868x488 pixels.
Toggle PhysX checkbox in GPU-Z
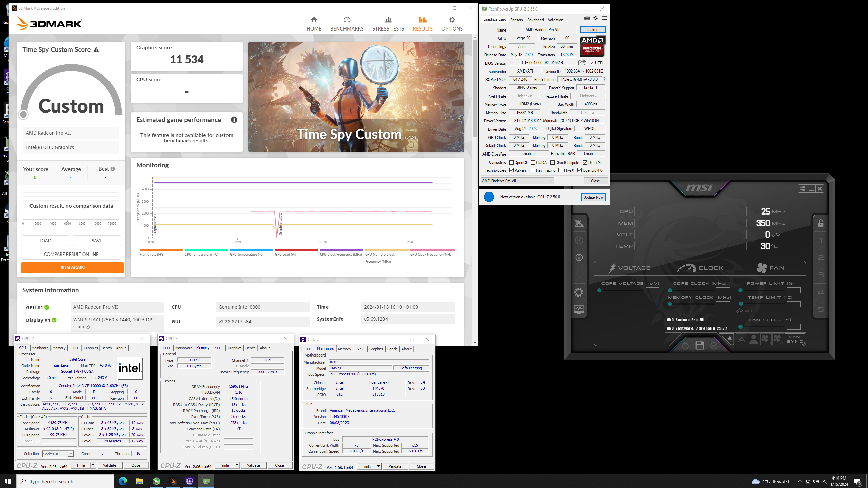click(560, 170)
